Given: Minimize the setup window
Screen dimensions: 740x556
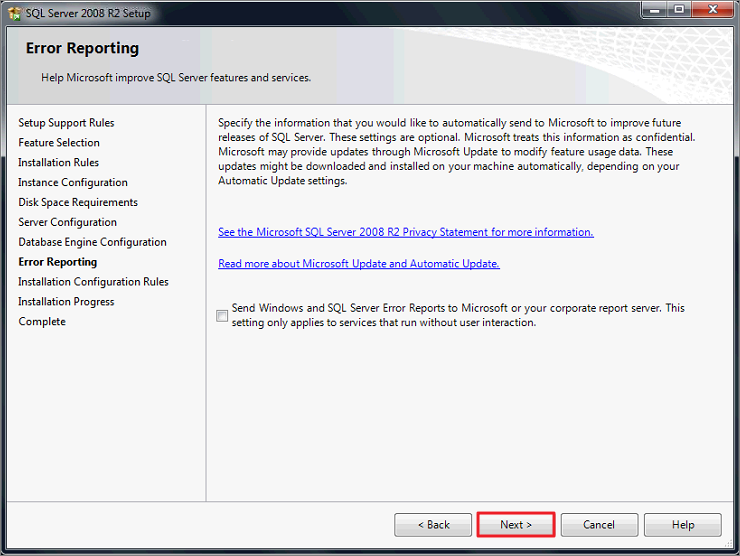Looking at the screenshot, I should (654, 9).
